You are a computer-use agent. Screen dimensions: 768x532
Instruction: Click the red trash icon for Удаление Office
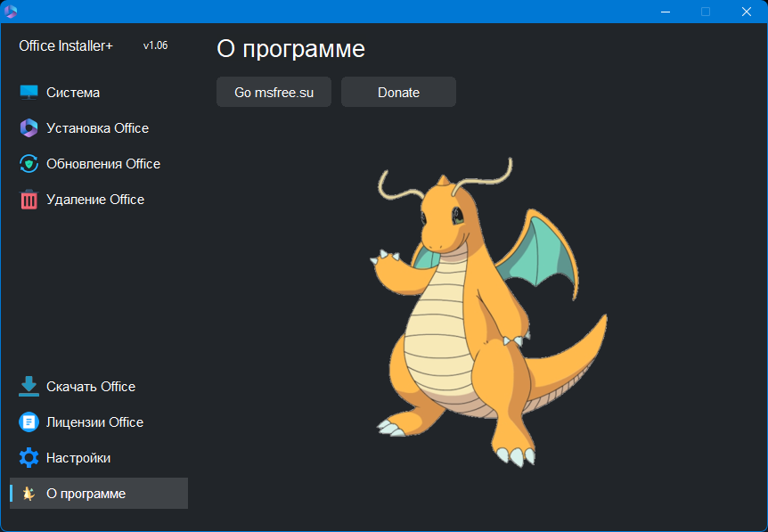pos(29,200)
